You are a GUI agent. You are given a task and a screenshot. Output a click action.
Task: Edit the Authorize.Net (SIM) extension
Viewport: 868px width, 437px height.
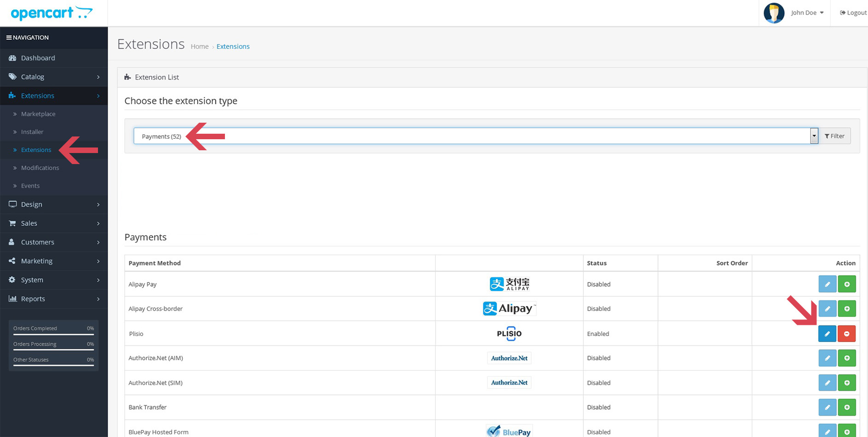pyautogui.click(x=827, y=383)
